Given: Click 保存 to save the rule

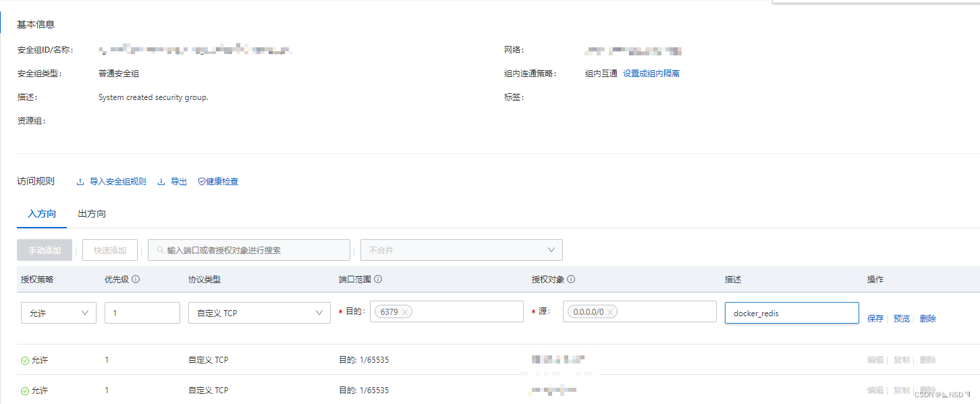Looking at the screenshot, I should [x=875, y=319].
